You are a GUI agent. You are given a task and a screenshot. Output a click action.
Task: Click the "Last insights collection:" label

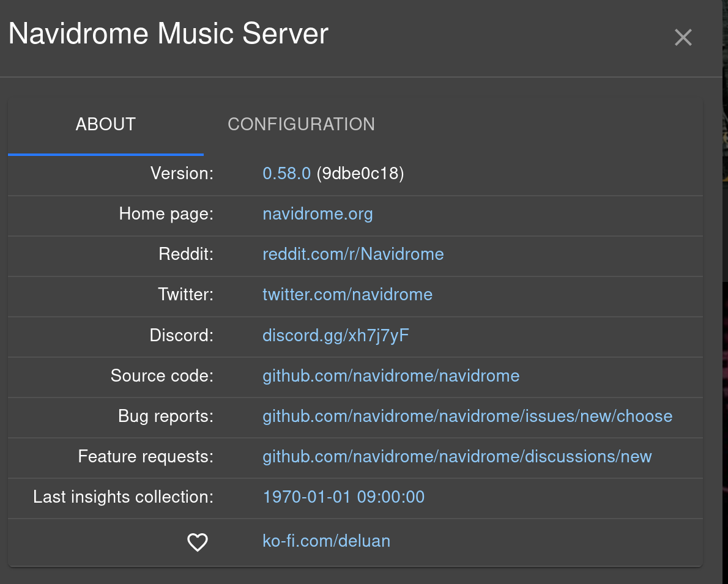pos(123,497)
